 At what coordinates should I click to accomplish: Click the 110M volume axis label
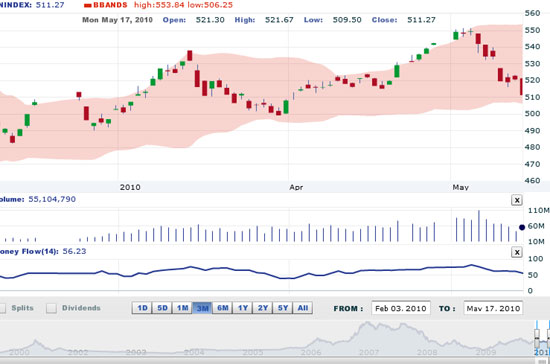pos(539,210)
